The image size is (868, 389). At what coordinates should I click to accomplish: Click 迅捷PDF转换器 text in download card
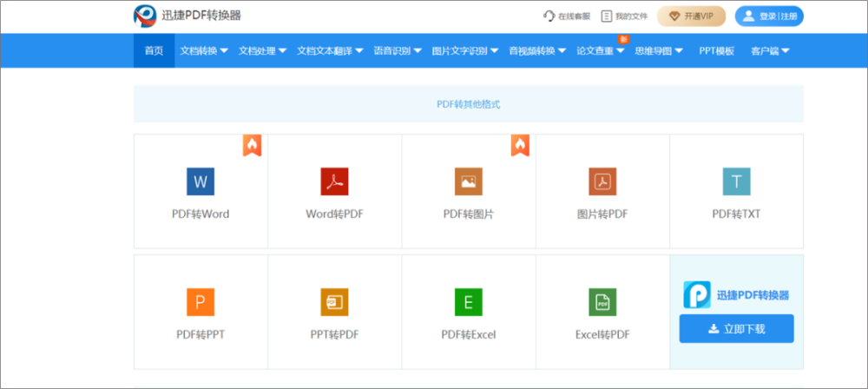pyautogui.click(x=753, y=295)
